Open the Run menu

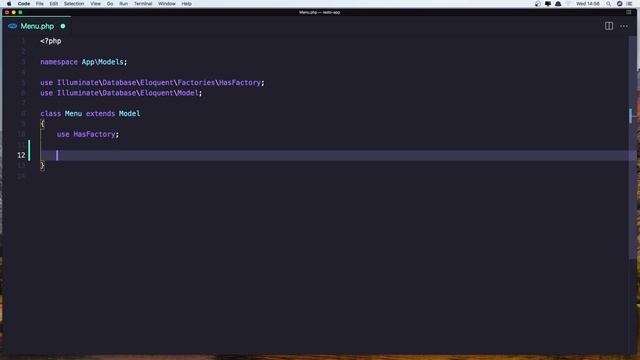pyautogui.click(x=123, y=4)
